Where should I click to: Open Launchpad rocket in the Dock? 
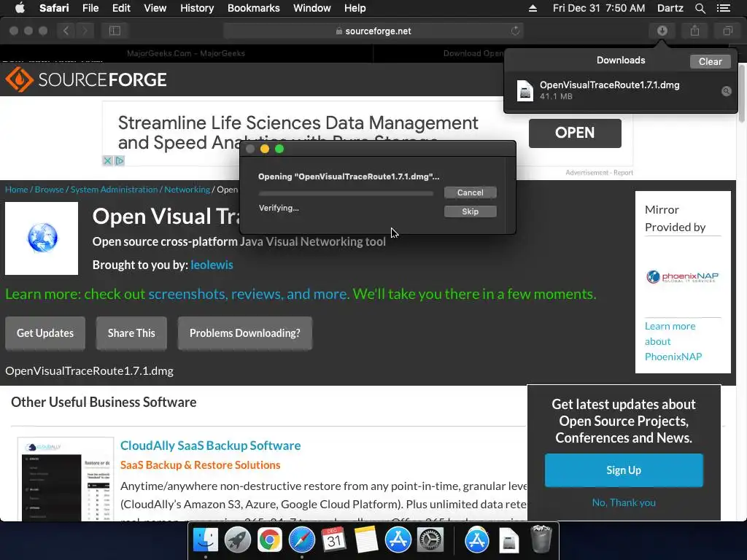click(x=237, y=540)
